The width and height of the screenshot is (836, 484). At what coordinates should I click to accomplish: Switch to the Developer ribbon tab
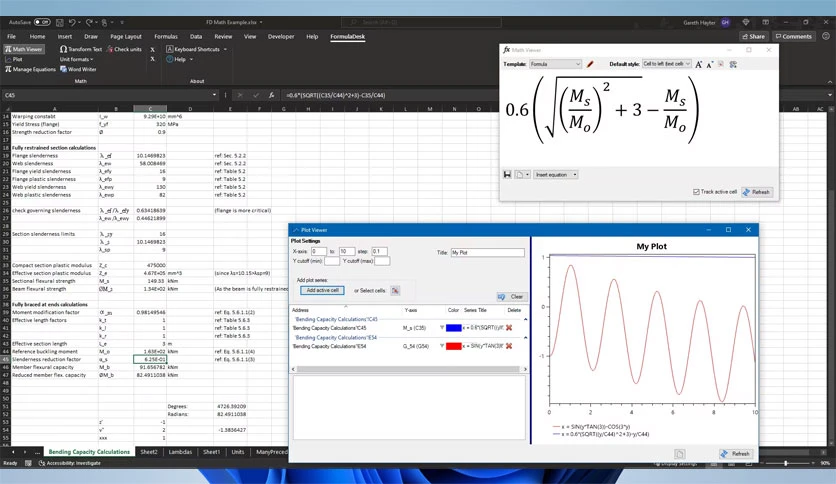point(281,36)
